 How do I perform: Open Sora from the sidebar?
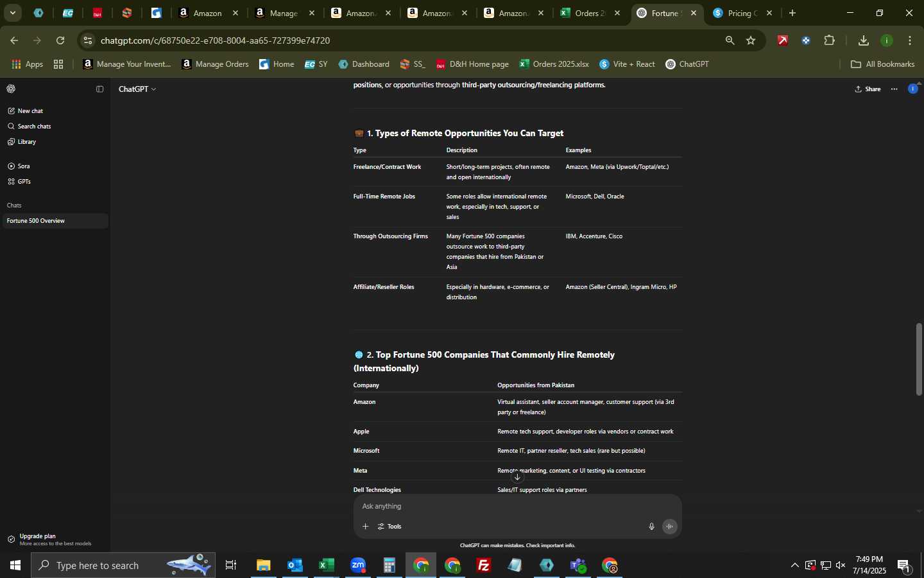coord(19,166)
